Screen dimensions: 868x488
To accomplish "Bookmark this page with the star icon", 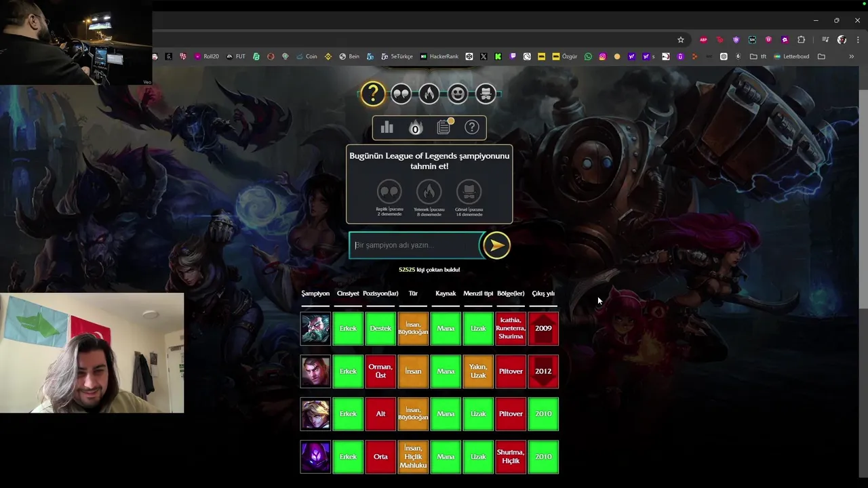I will (x=681, y=40).
